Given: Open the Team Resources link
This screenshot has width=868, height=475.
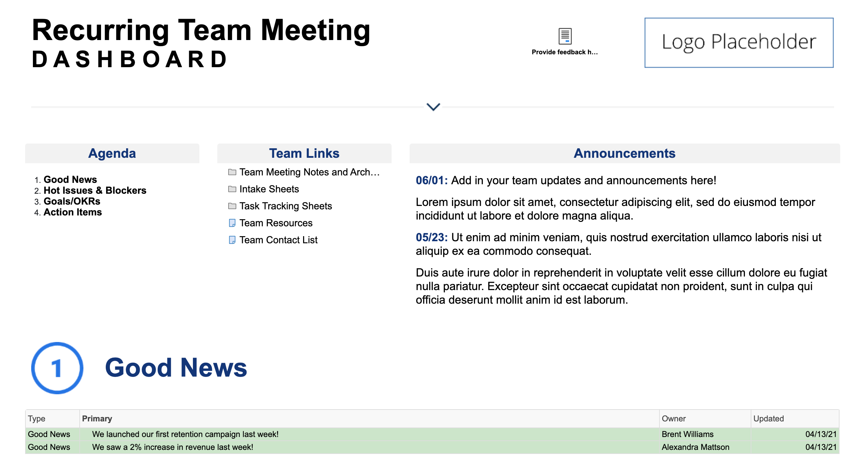Looking at the screenshot, I should [x=276, y=223].
